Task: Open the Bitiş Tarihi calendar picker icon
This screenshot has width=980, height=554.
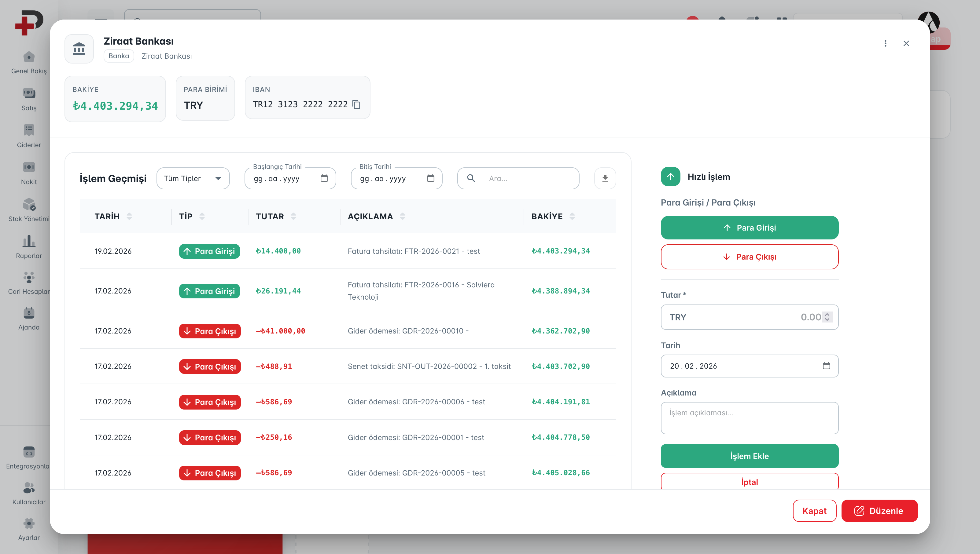Action: pos(430,178)
